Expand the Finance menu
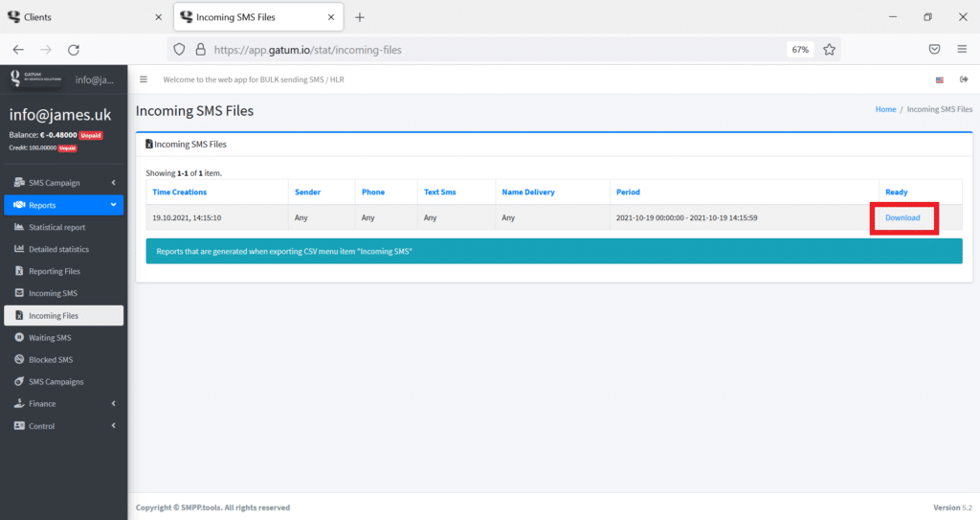The image size is (980, 520). [64, 403]
